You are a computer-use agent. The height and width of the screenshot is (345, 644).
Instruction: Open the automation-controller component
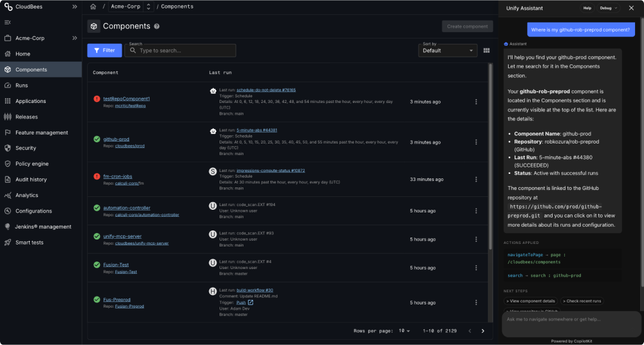tap(126, 208)
